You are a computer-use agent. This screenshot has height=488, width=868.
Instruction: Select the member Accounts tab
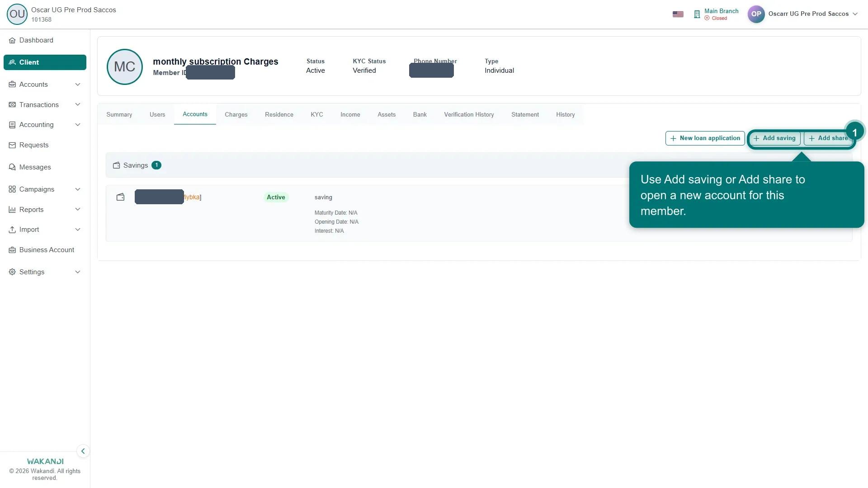click(x=195, y=114)
